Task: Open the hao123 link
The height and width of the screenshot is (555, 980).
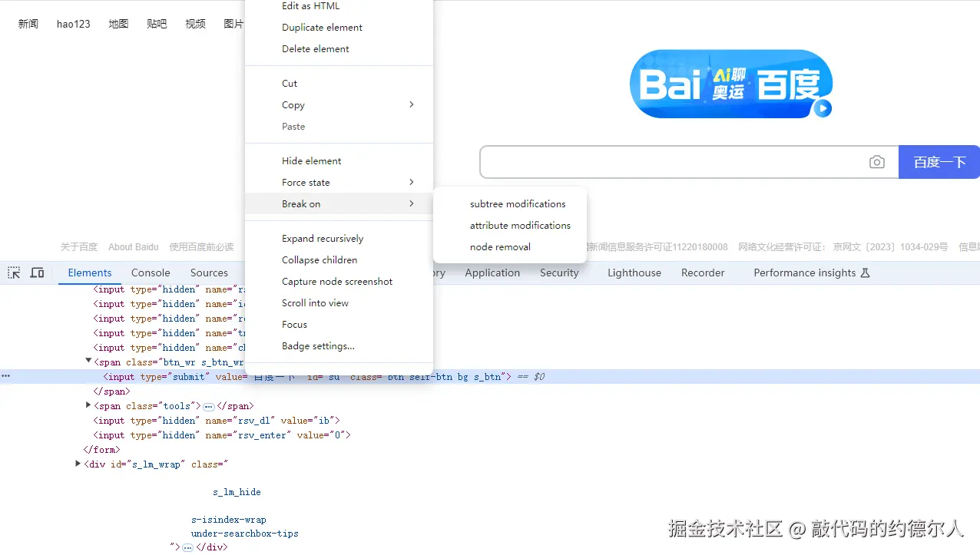Action: (74, 24)
